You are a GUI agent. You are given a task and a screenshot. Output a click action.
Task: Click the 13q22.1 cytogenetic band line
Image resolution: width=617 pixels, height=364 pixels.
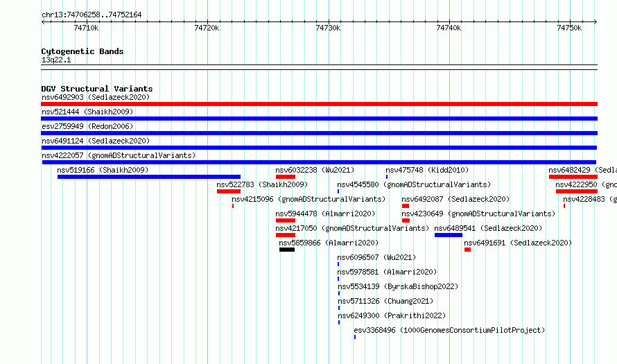(319, 67)
